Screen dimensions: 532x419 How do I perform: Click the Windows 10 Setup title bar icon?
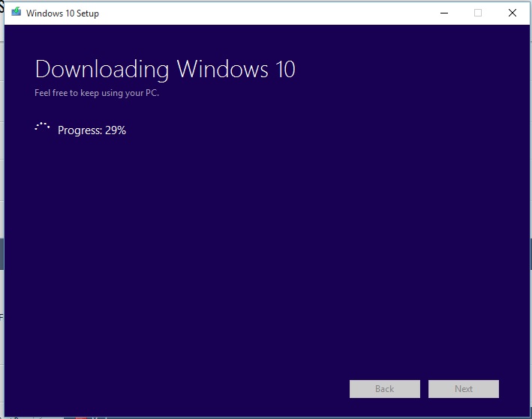[17, 13]
